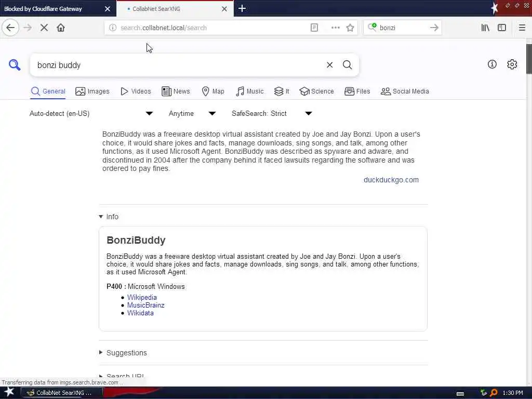Open the SafeSearch: Strict dropdown
Image resolution: width=532 pixels, height=399 pixels.
click(272, 113)
